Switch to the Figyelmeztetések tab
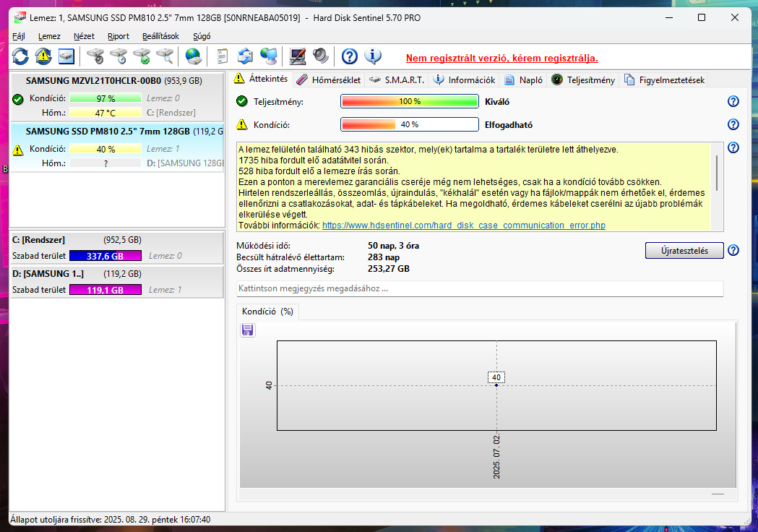Viewport: 758px width, 532px height. click(x=664, y=80)
